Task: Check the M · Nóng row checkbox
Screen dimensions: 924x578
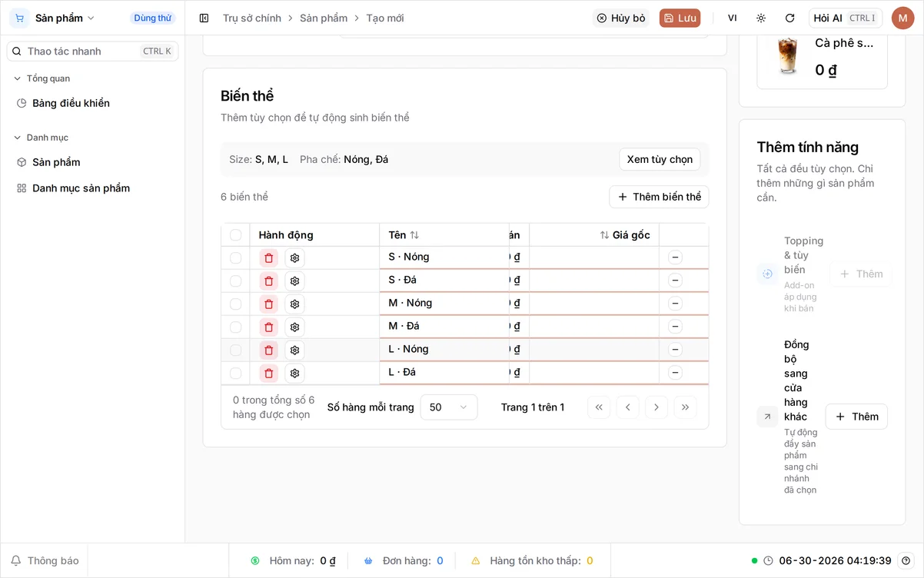Action: tap(236, 304)
